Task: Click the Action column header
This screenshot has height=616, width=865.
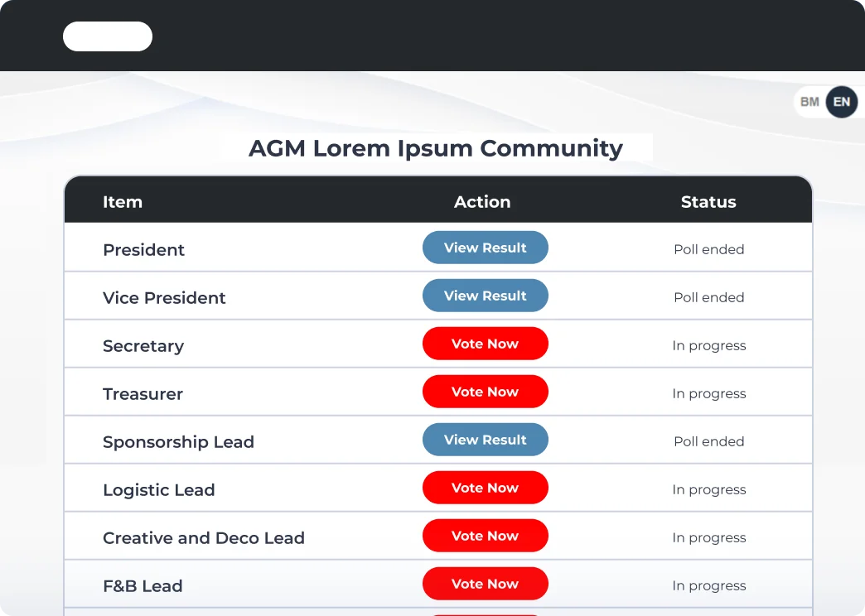Action: (482, 202)
